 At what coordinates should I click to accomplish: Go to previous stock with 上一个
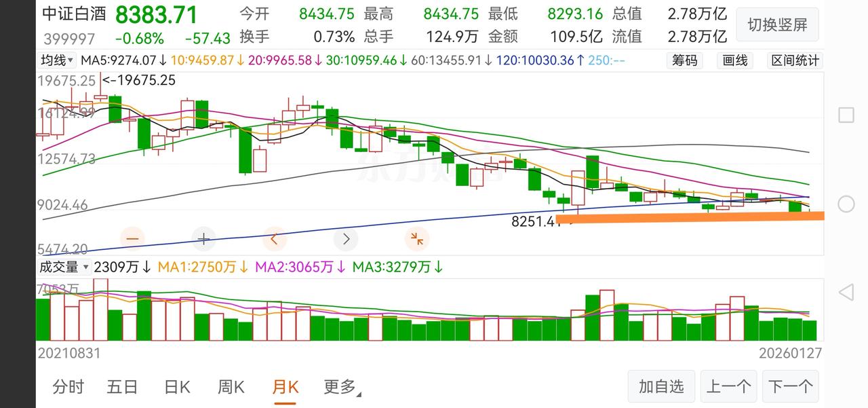click(x=729, y=387)
